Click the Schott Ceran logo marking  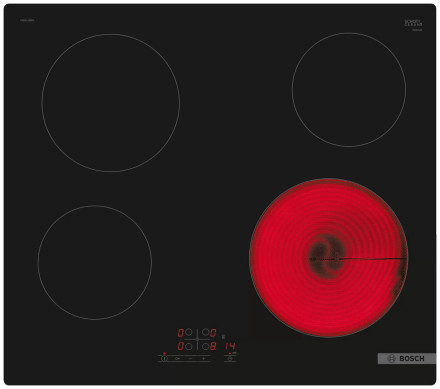click(x=413, y=24)
